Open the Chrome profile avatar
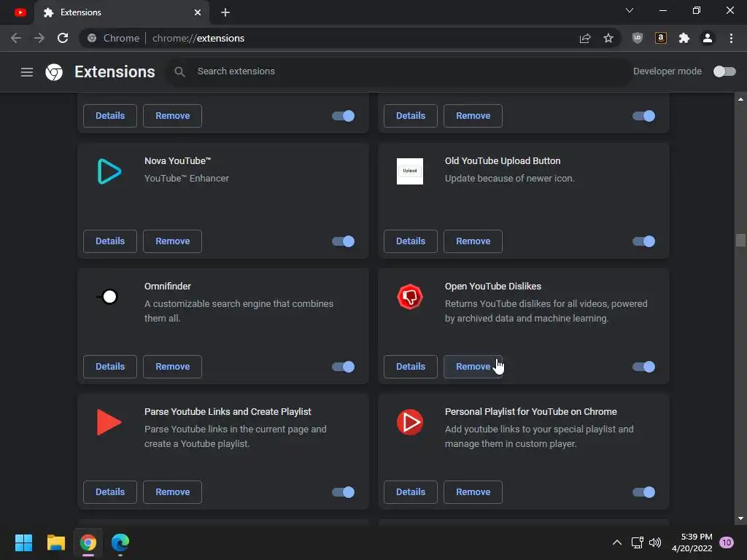Screen dimensions: 747x560 [x=708, y=38]
